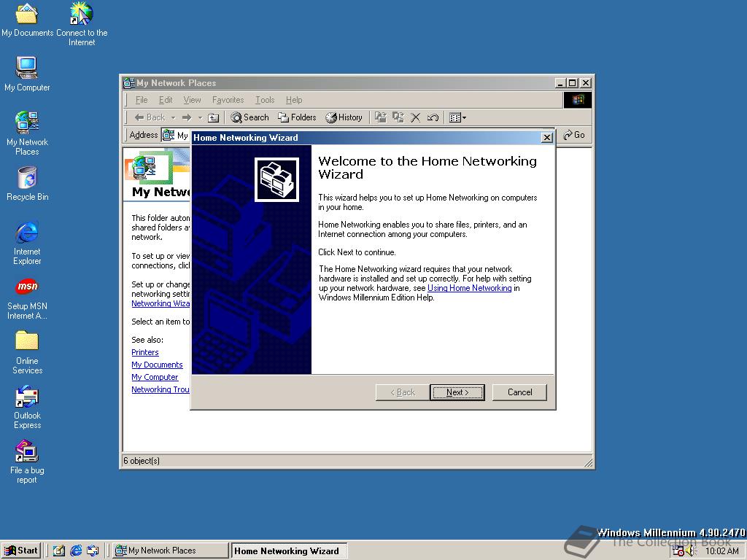Click the My Documents link in See also
This screenshot has width=747, height=560.
click(x=157, y=365)
